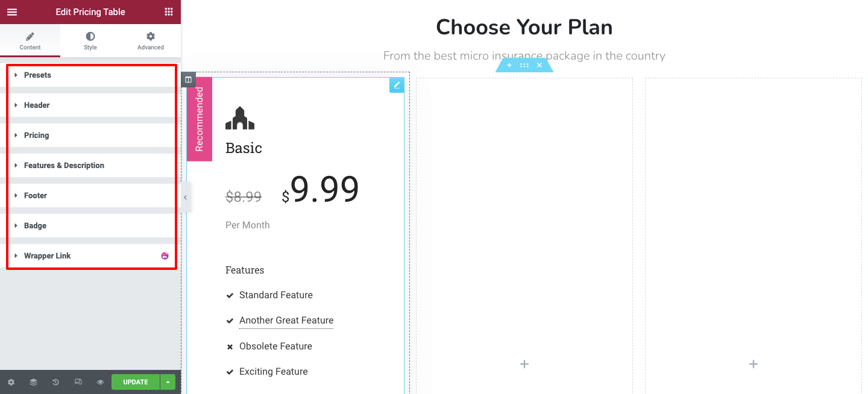The width and height of the screenshot is (868, 394).
Task: Switch to the Style tab
Action: coord(90,41)
